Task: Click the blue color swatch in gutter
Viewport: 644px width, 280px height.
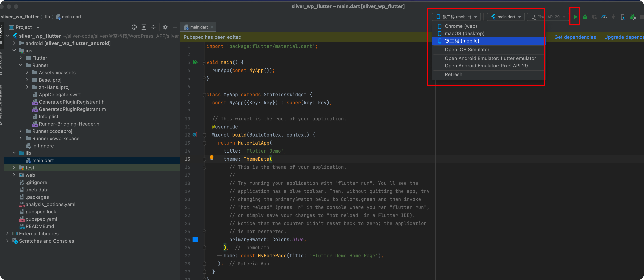Action: (195, 239)
